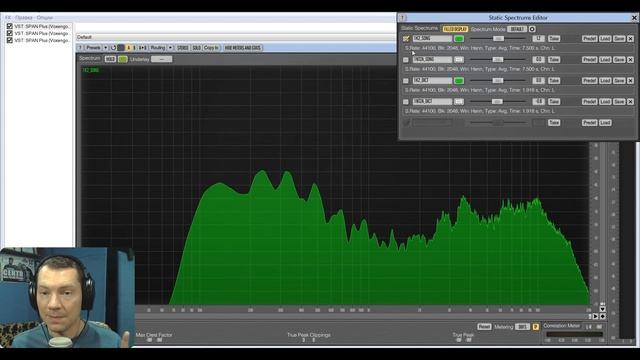640x360 pixels.
Task: Click the down arrow below spectrum display
Action: (x=602, y=309)
